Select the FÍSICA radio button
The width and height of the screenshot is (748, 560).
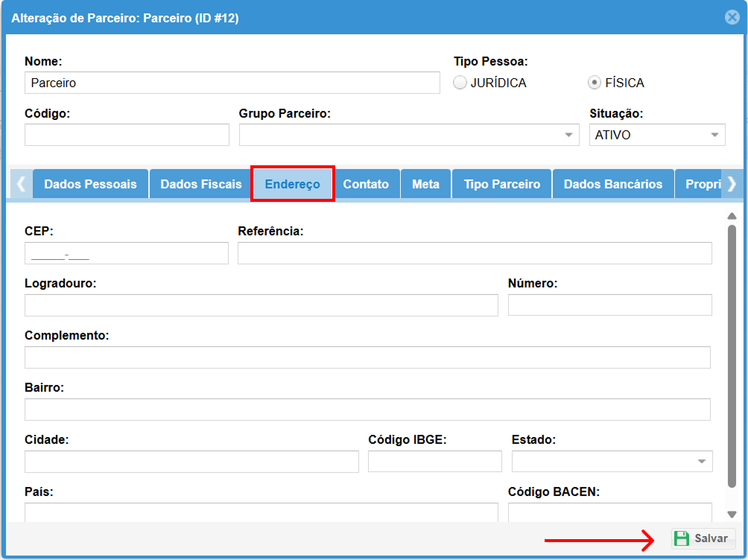pyautogui.click(x=595, y=83)
